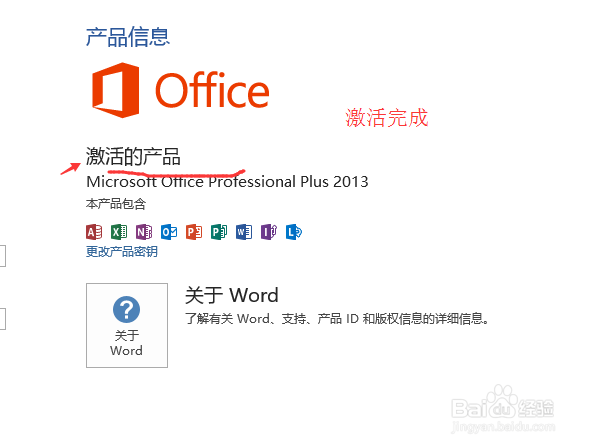Viewport: 589px width, 448px height.
Task: Click the PowerPoint app icon
Action: tap(194, 232)
